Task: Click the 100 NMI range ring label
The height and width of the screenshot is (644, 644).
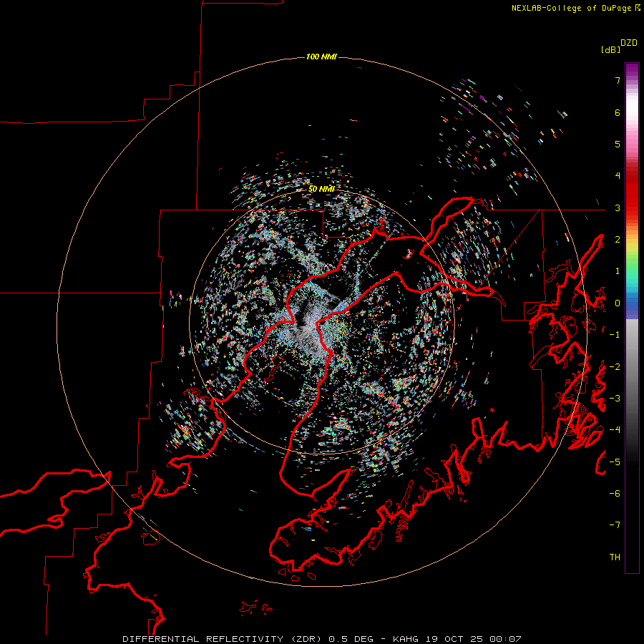Action: (x=321, y=57)
